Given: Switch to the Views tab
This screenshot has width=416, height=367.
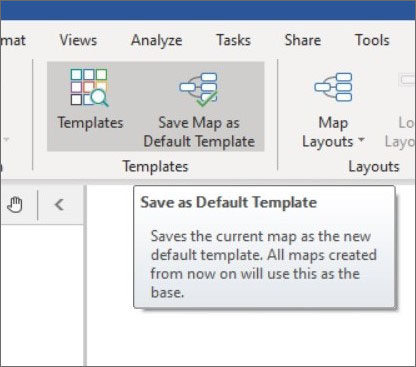Looking at the screenshot, I should pos(78,40).
